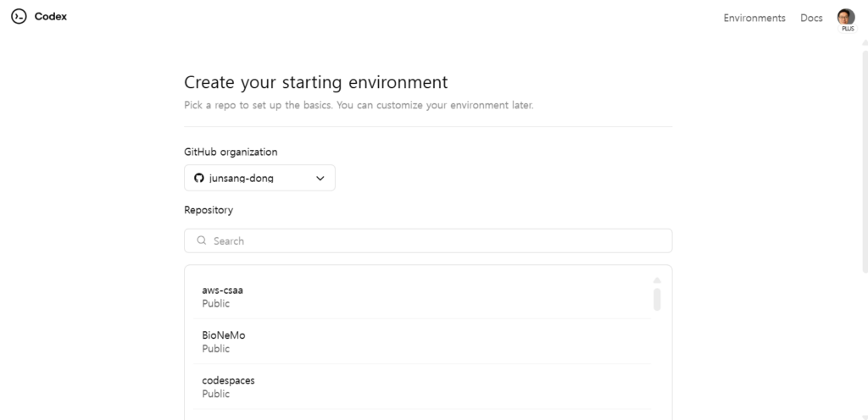This screenshot has height=420, width=868.
Task: Click the up arrow of the repository list scrollbar
Action: click(657, 281)
